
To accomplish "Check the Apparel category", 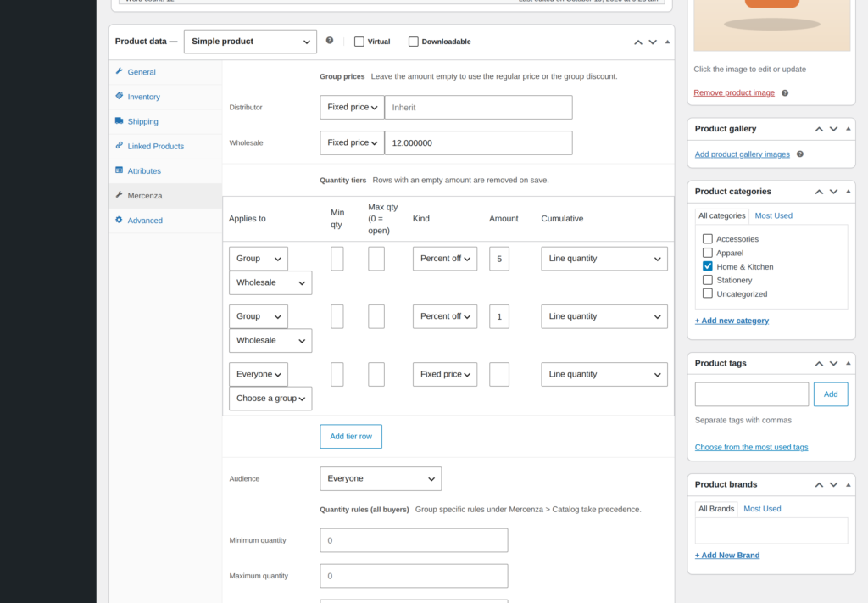I will click(x=708, y=253).
